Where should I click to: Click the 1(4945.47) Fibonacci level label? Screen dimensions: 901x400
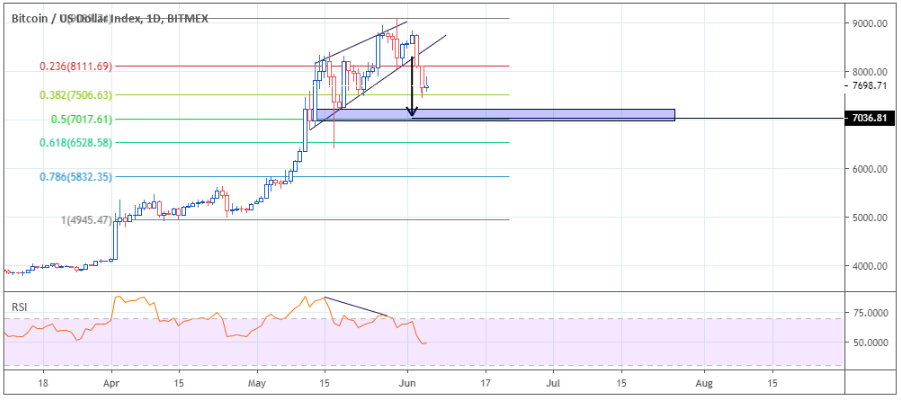86,220
